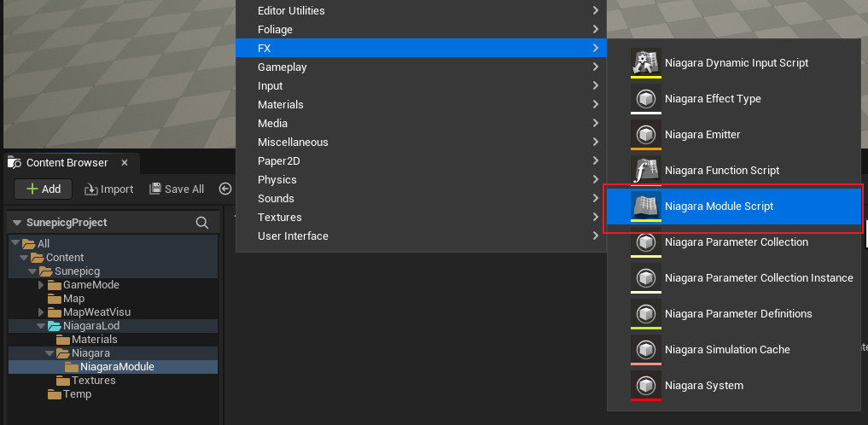Select the Textures folder in tree
The width and height of the screenshot is (868, 425).
pos(92,381)
